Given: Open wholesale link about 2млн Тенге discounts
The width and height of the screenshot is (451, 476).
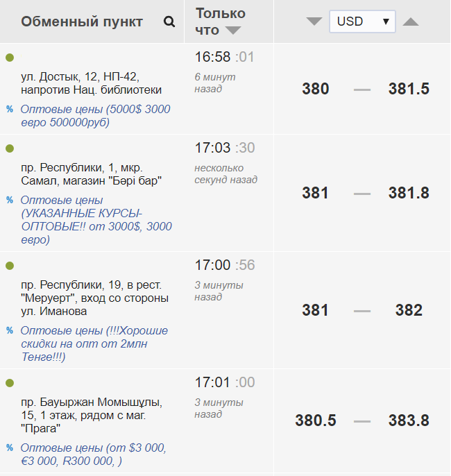Looking at the screenshot, I should [94, 343].
